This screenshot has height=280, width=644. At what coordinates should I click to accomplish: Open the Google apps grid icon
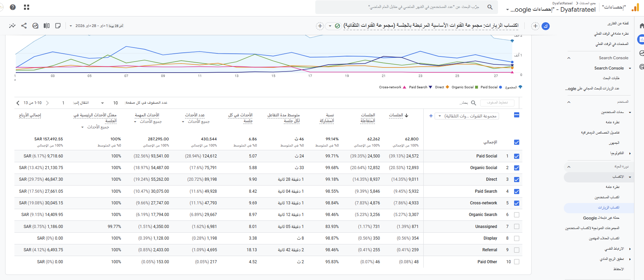(x=27, y=7)
